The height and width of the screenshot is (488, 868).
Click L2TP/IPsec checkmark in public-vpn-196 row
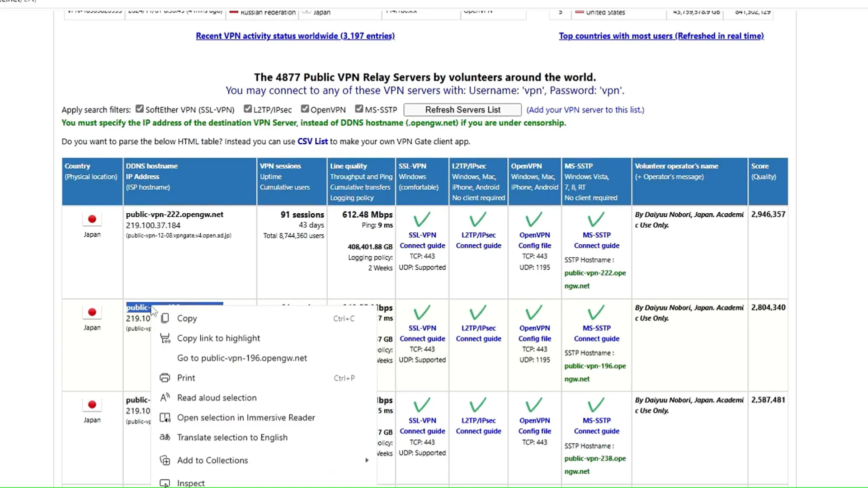pos(478,313)
